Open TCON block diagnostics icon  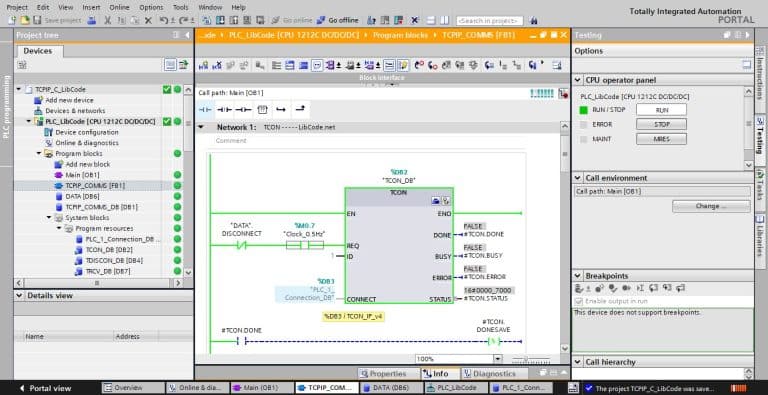coord(445,201)
